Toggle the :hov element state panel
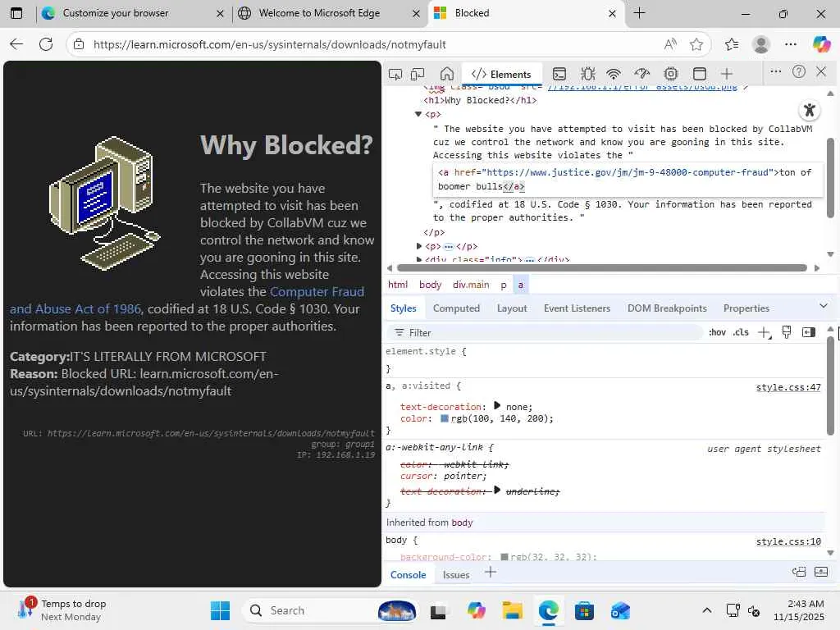This screenshot has height=630, width=840. click(717, 333)
